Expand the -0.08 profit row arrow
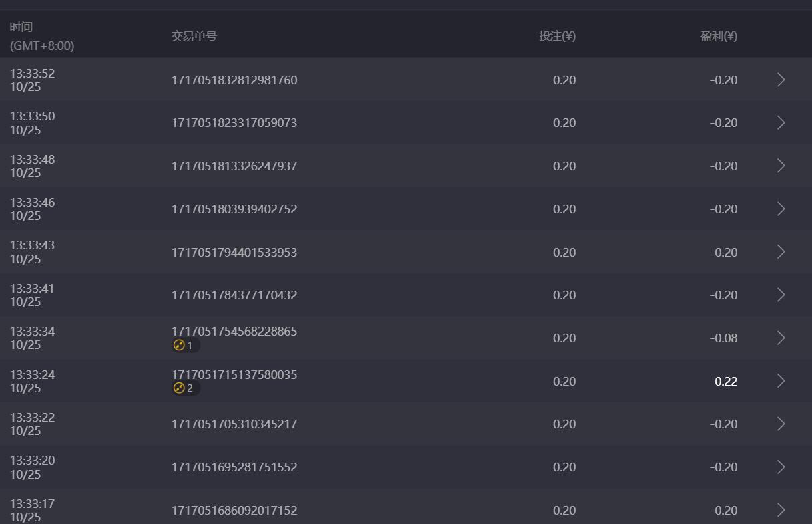Image resolution: width=812 pixels, height=524 pixels. point(781,338)
